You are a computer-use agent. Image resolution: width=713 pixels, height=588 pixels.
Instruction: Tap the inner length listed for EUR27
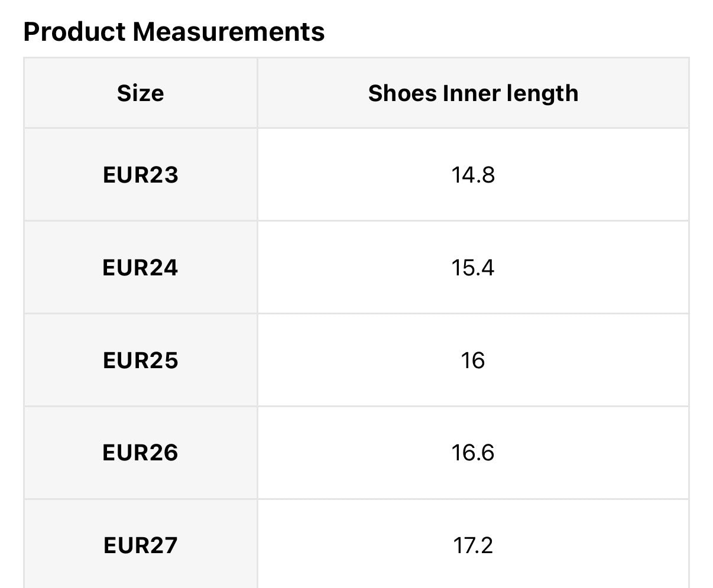tap(473, 545)
